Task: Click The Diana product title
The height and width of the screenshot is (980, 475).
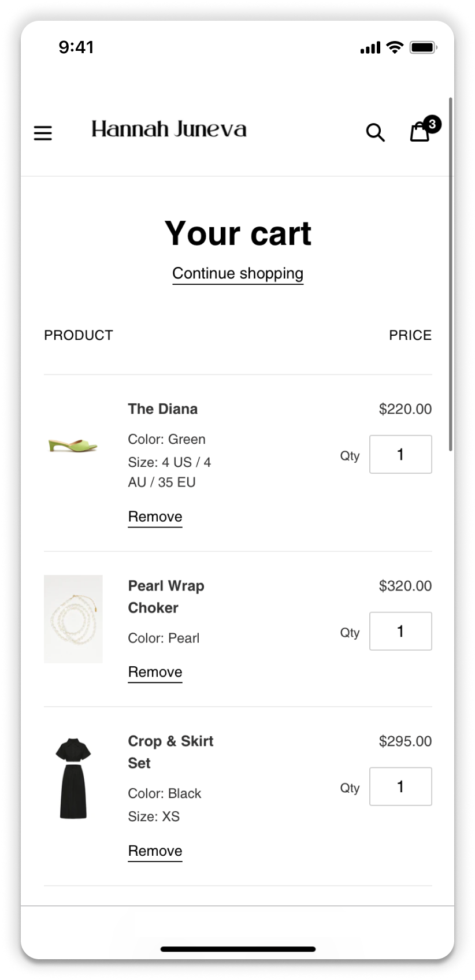Action: (163, 409)
